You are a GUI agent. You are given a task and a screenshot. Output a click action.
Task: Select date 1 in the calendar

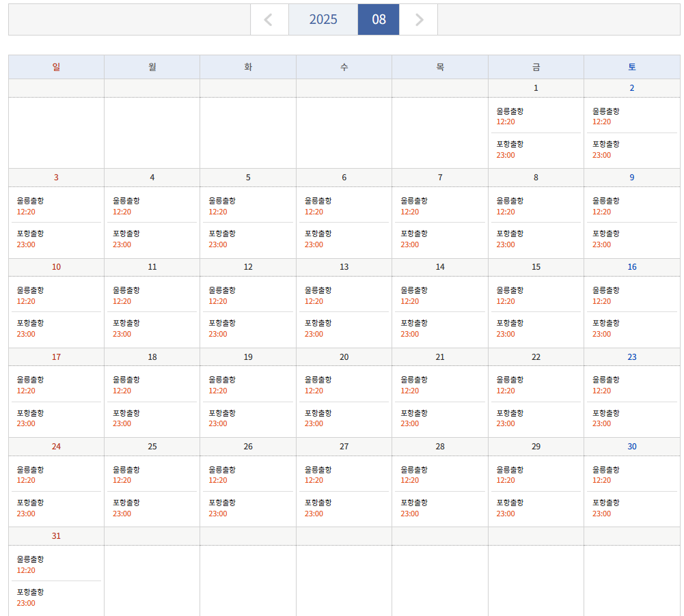536,88
